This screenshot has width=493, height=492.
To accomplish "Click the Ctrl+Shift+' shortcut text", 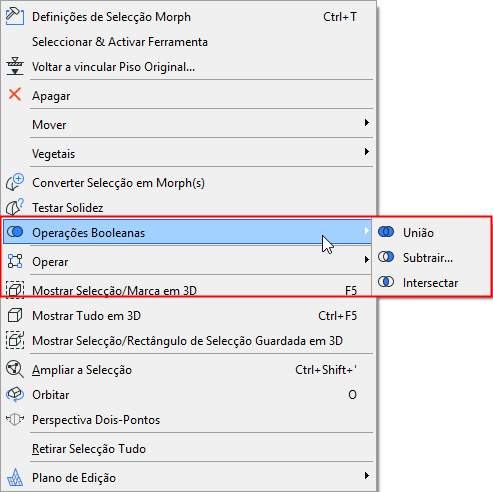I will [326, 369].
